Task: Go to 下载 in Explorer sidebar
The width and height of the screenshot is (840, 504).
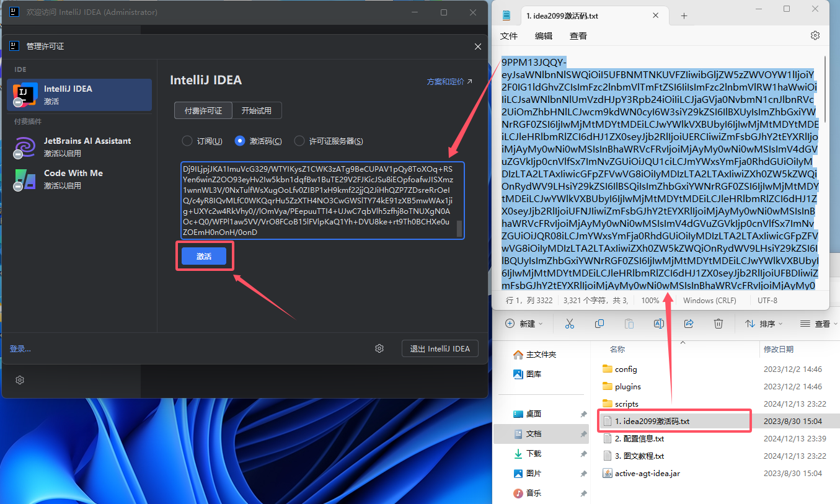Action: (x=527, y=454)
